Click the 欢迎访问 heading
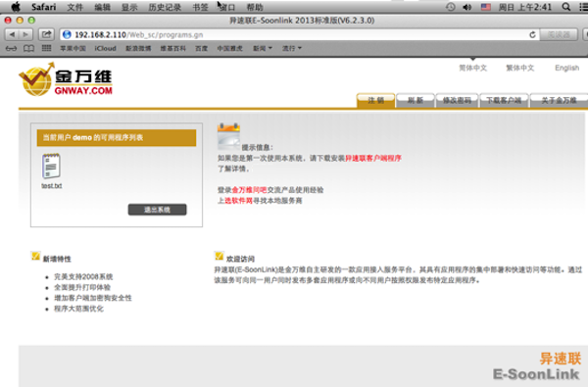This screenshot has height=387, width=588. [x=240, y=259]
